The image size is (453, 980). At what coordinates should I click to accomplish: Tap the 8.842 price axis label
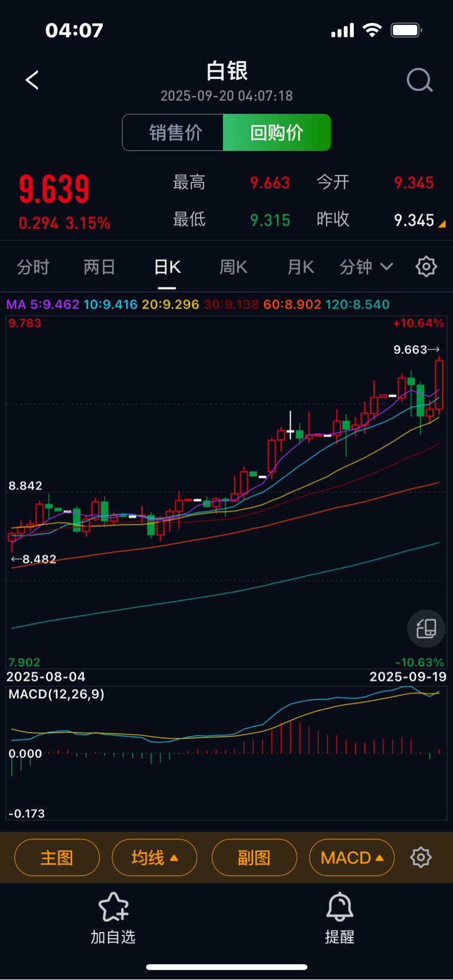[25, 486]
